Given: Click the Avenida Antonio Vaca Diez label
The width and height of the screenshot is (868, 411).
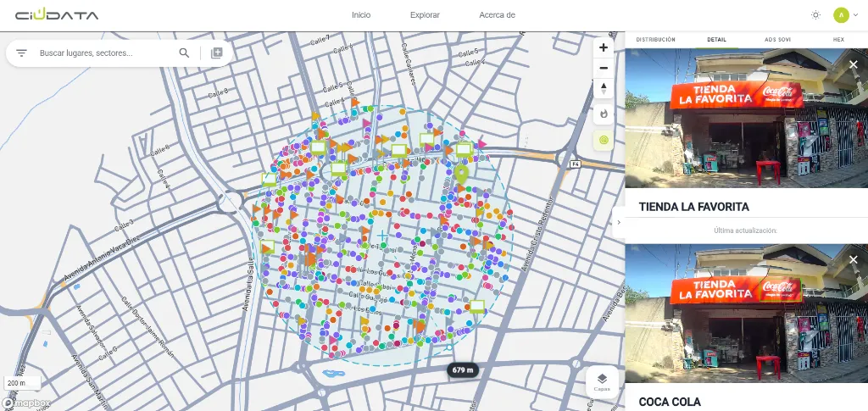Looking at the screenshot, I should tap(102, 257).
